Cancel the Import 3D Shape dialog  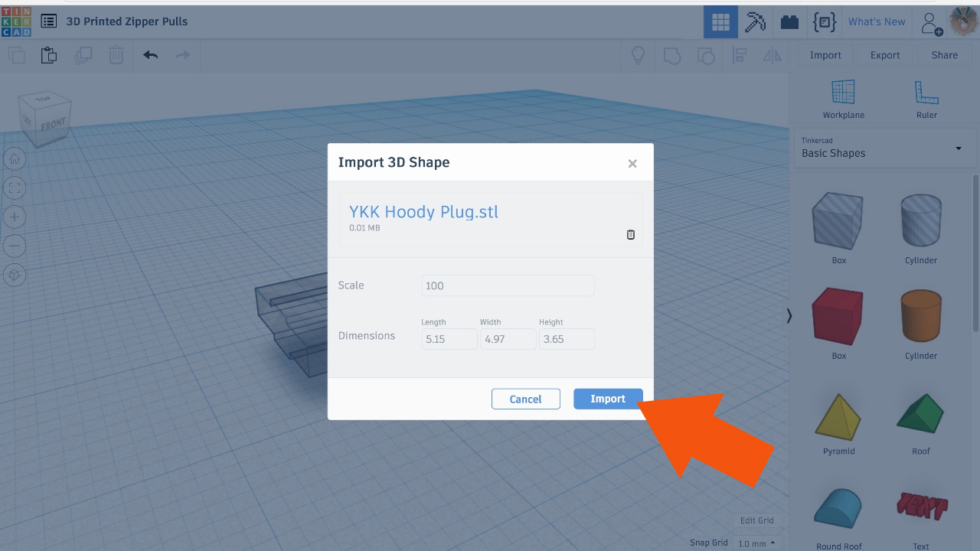pos(526,399)
